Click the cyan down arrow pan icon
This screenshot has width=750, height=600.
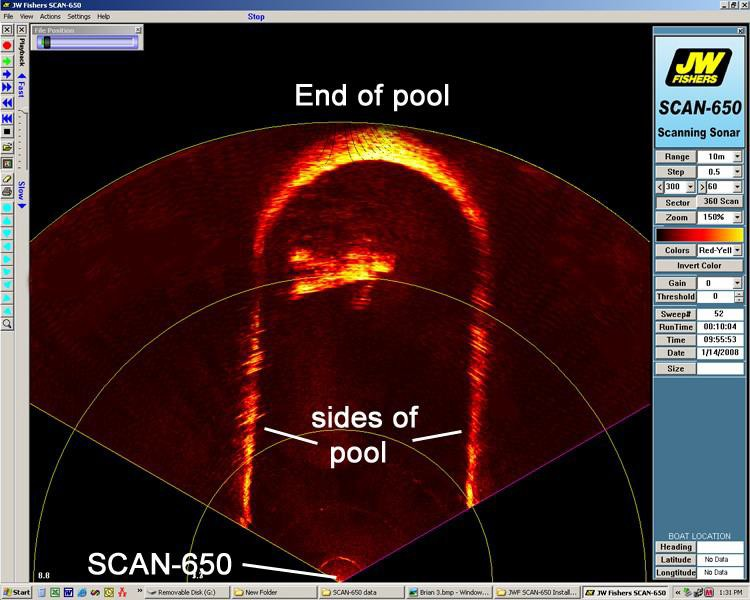(x=7, y=233)
